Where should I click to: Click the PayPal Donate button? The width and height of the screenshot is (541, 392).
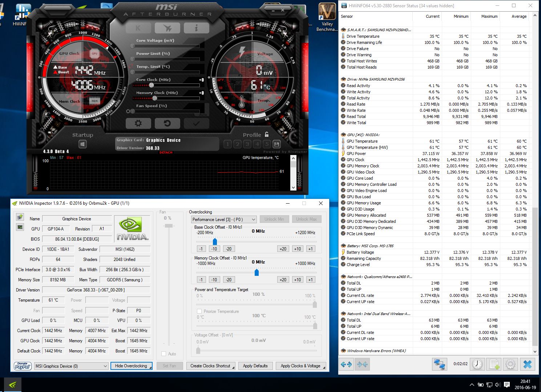click(23, 366)
